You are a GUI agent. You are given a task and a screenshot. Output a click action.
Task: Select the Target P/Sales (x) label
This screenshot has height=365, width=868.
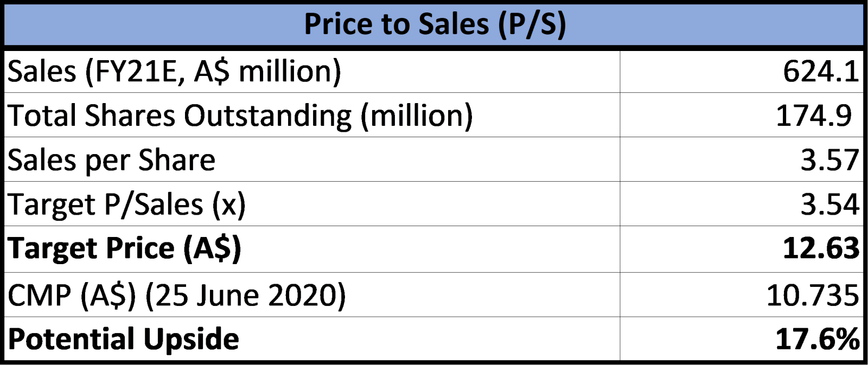[126, 204]
